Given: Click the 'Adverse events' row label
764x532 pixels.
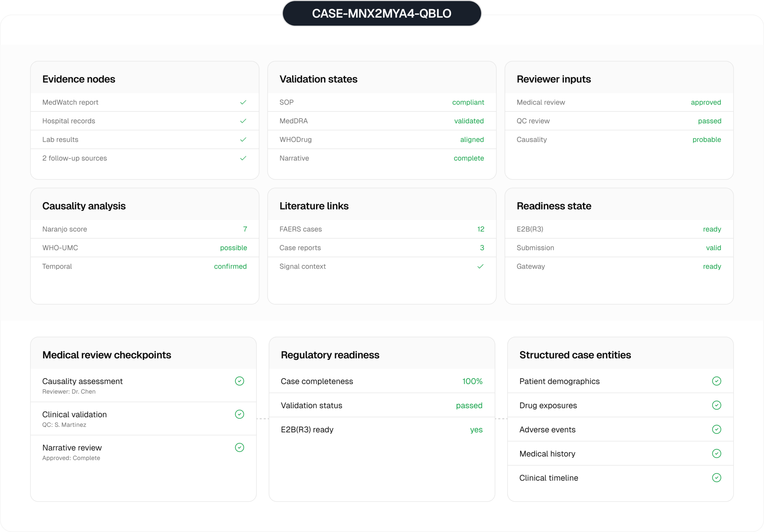Looking at the screenshot, I should point(547,430).
